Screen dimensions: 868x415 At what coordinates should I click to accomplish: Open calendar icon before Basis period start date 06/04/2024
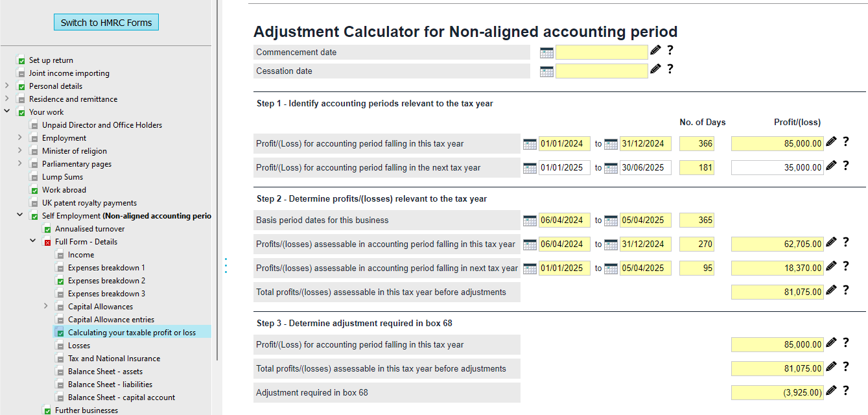pos(530,220)
